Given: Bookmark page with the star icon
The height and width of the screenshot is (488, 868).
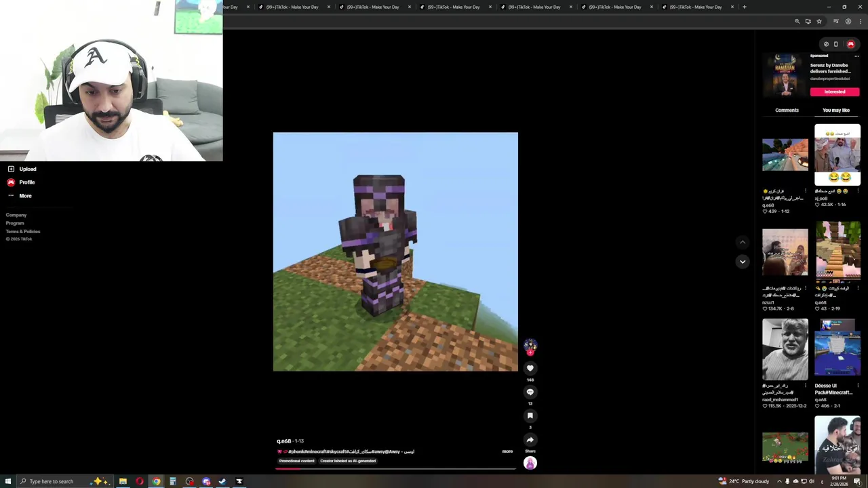Looking at the screenshot, I should [818, 22].
